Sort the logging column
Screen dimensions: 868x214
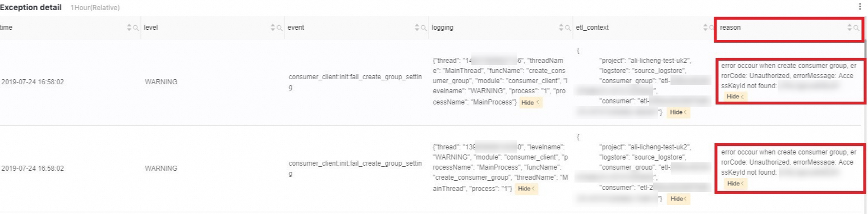562,27
